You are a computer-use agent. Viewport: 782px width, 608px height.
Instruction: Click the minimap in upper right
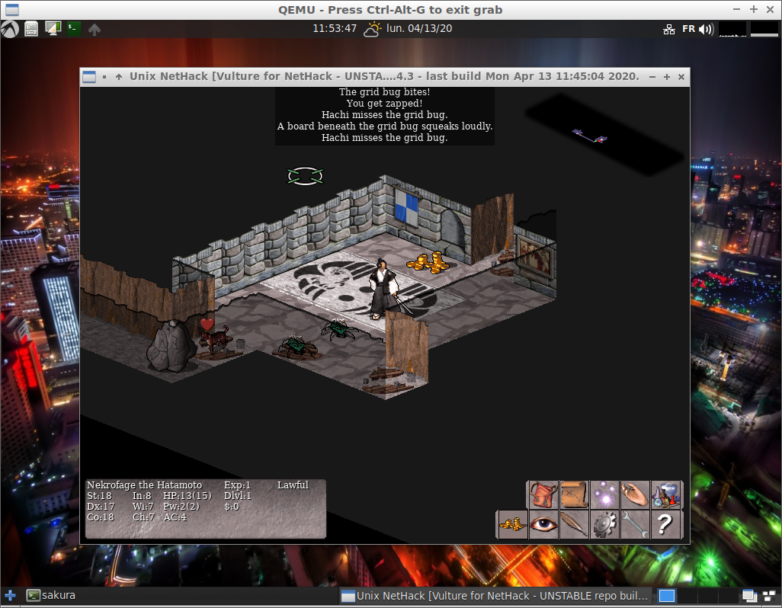tap(603, 134)
